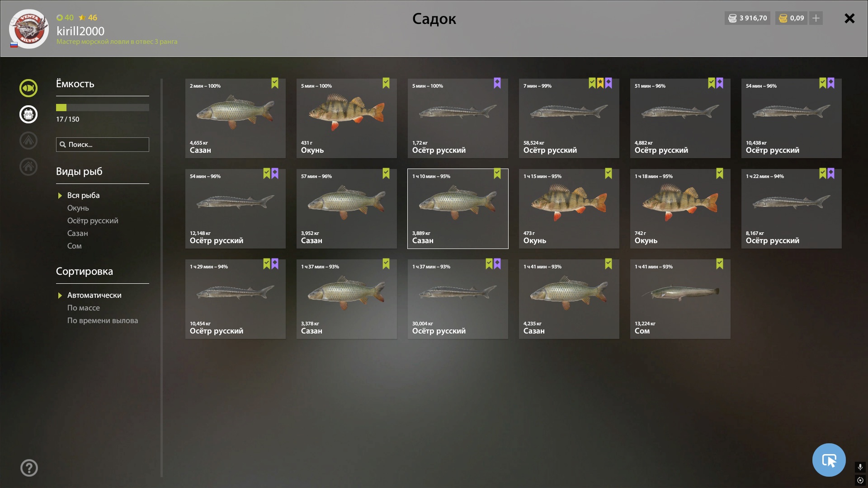Click the Поиск search field

coord(103,145)
